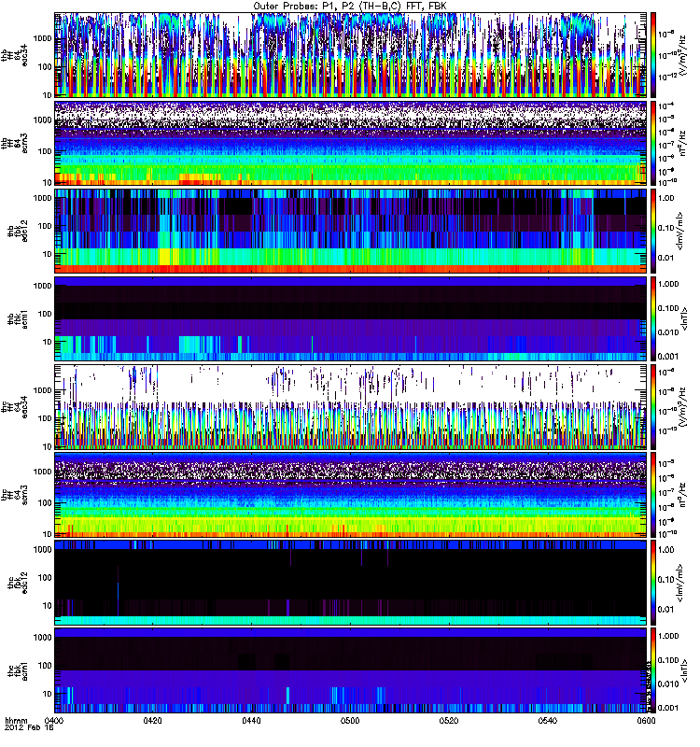Select the second thb scm3 spectrogram panel
Screen dimensions: 700x747
350,142
